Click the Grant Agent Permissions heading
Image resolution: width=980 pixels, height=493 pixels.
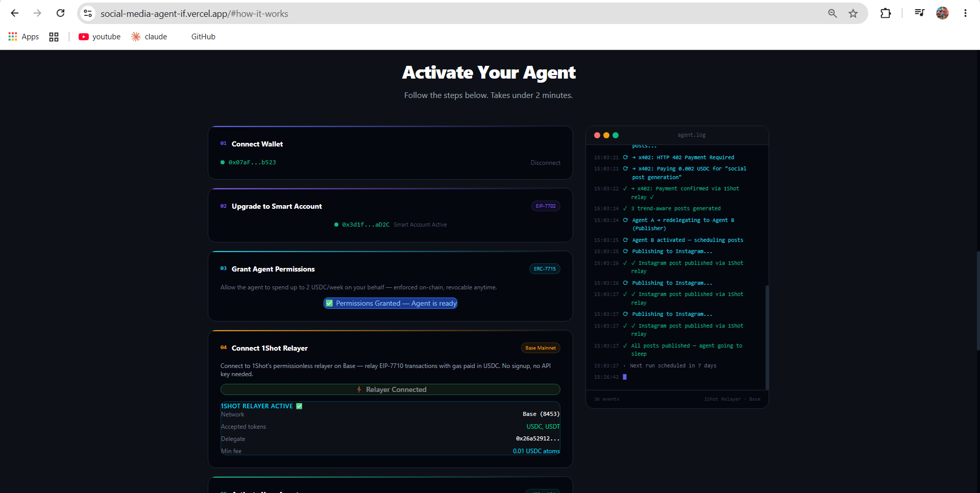click(x=273, y=269)
